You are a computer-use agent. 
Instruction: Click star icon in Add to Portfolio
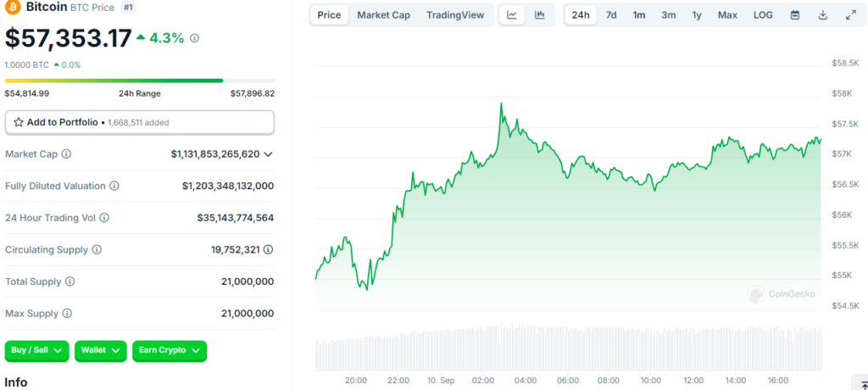(19, 122)
